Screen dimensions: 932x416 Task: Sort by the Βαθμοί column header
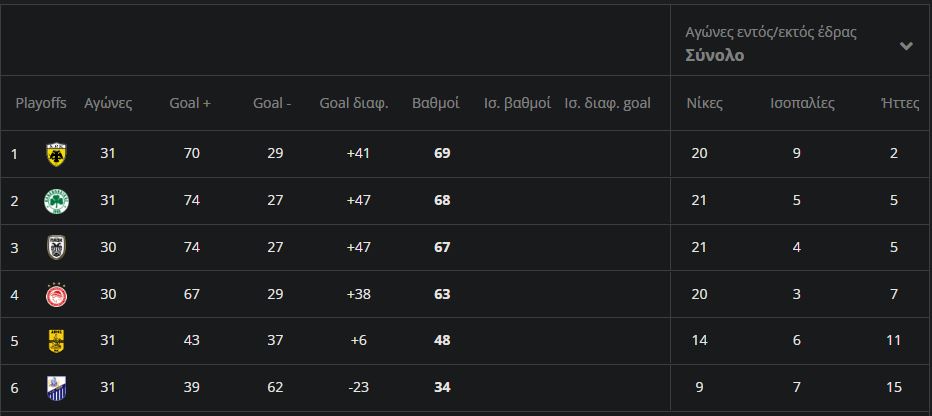436,103
